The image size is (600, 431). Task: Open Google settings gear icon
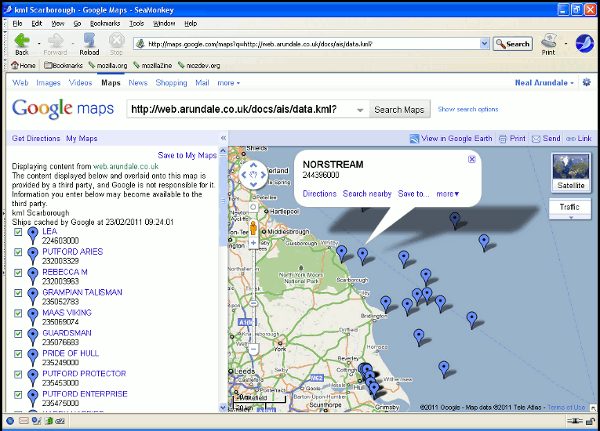(x=586, y=82)
